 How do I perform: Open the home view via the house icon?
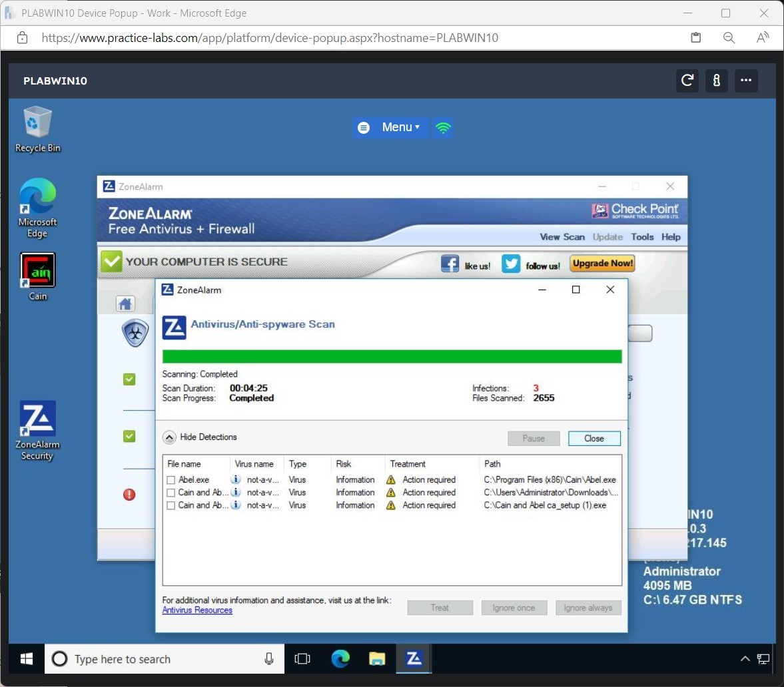pyautogui.click(x=125, y=304)
